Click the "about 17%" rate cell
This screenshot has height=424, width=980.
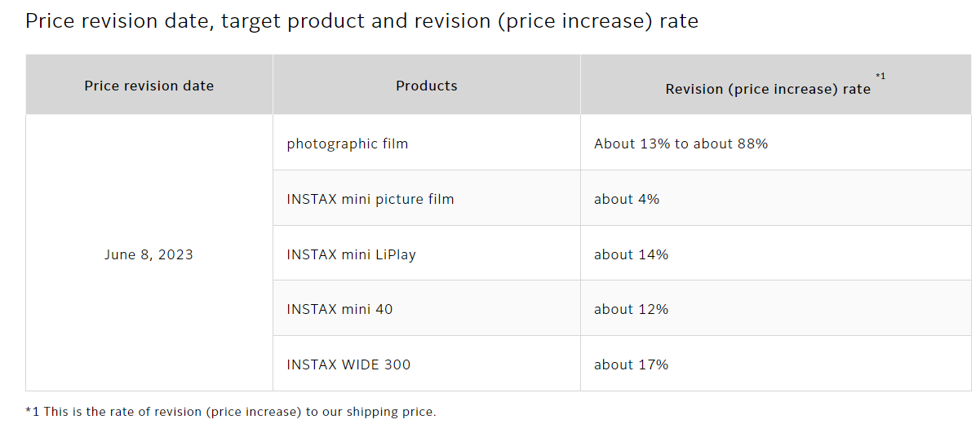(x=632, y=364)
